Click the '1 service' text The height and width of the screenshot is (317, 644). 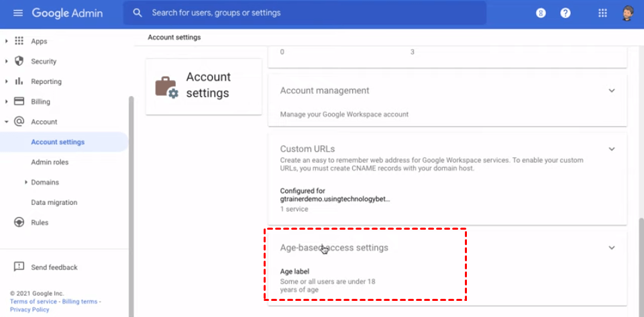pos(294,209)
